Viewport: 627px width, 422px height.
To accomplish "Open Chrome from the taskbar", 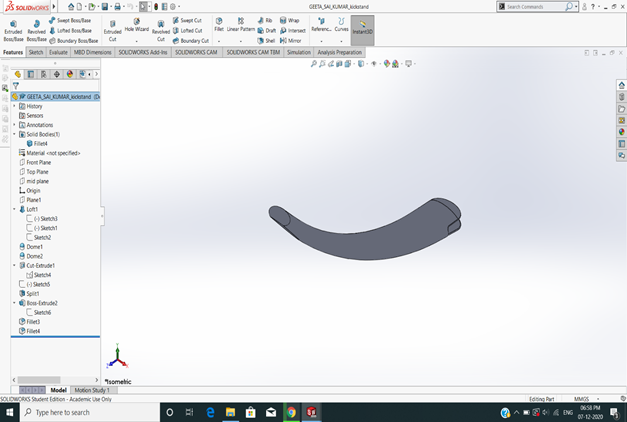I will pos(291,412).
